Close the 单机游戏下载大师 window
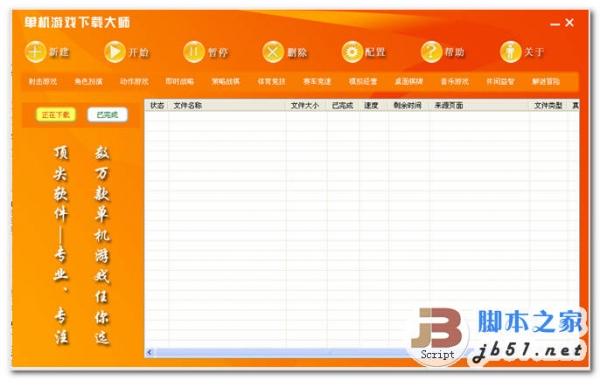The image size is (600, 380). coord(570,23)
